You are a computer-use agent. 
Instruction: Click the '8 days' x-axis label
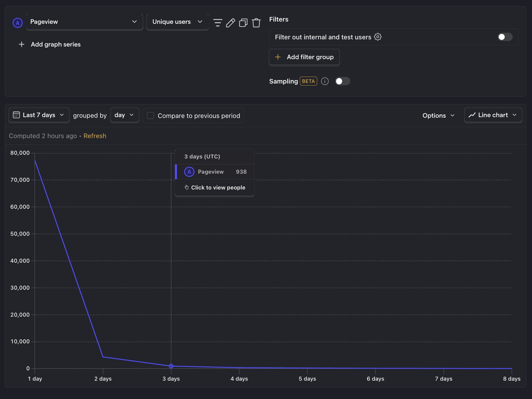[x=512, y=379]
